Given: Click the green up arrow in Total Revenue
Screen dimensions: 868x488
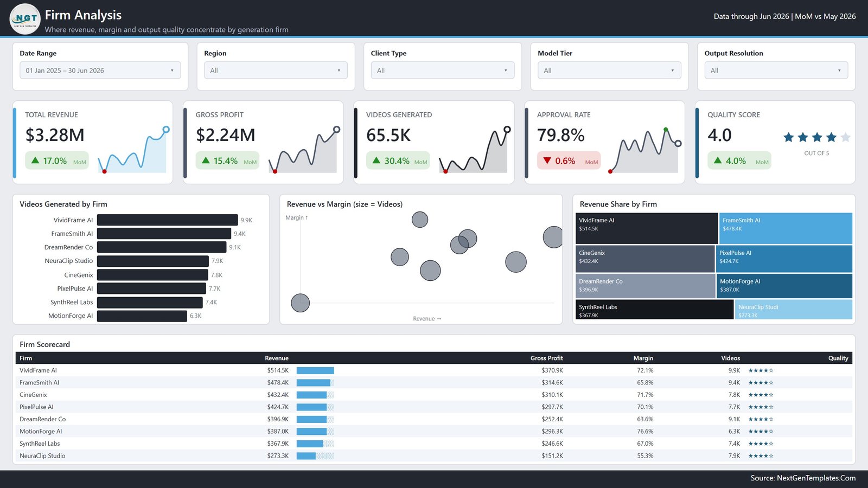Looking at the screenshot, I should tap(35, 160).
